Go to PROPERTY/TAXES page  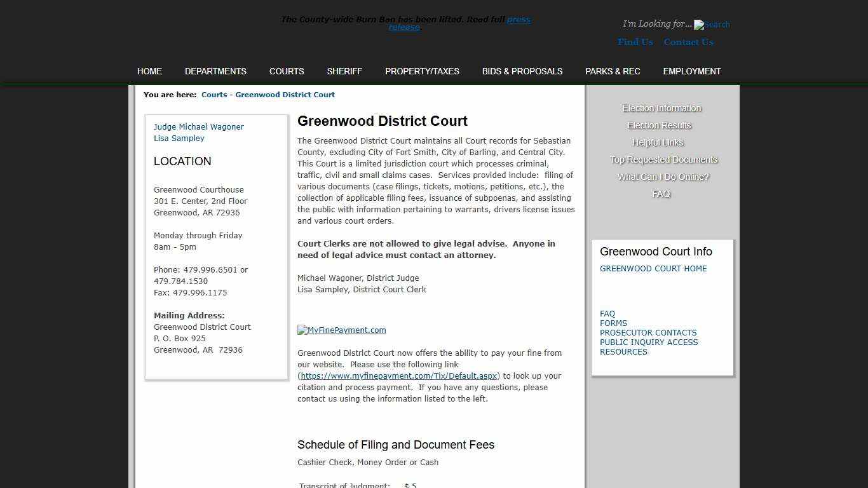(x=422, y=71)
